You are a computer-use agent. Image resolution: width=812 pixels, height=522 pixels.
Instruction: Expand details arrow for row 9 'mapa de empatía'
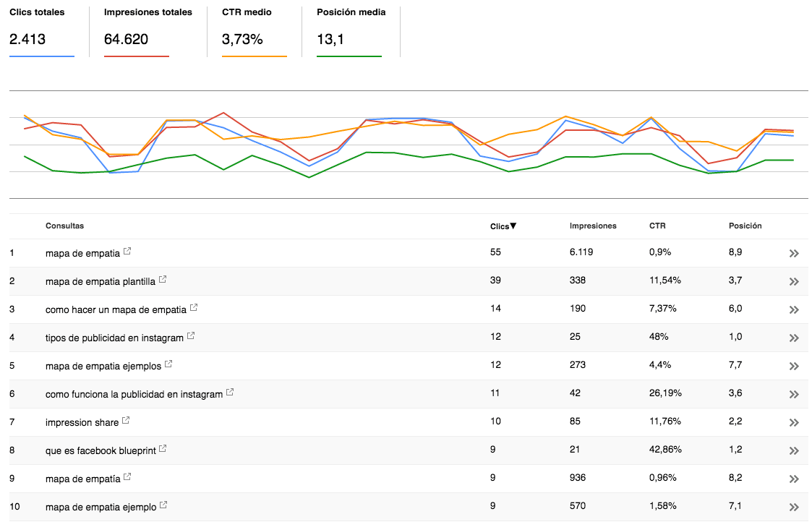click(x=794, y=479)
